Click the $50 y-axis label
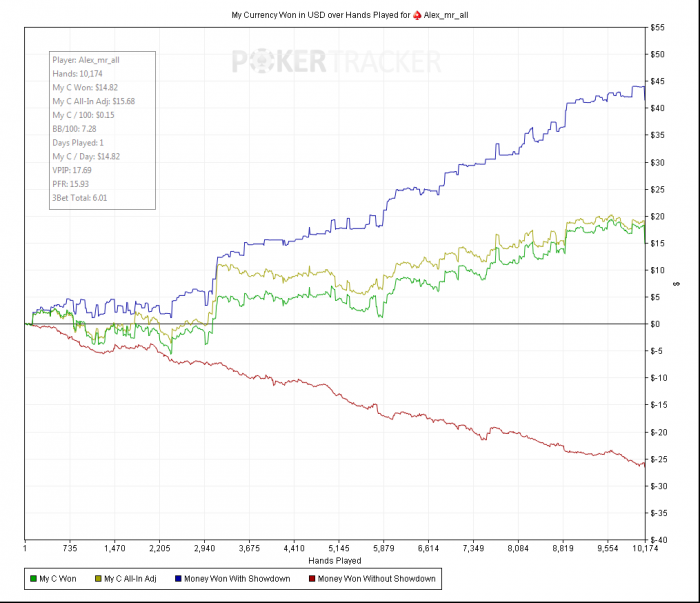This screenshot has height=603, width=700. click(x=658, y=54)
